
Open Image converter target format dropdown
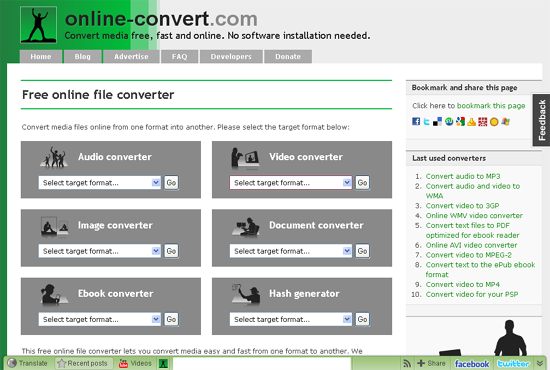[100, 251]
